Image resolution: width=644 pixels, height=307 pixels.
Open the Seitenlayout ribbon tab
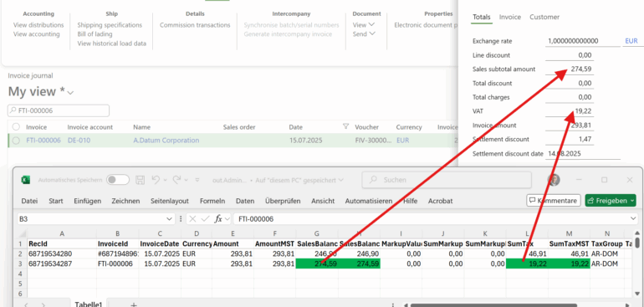point(170,201)
